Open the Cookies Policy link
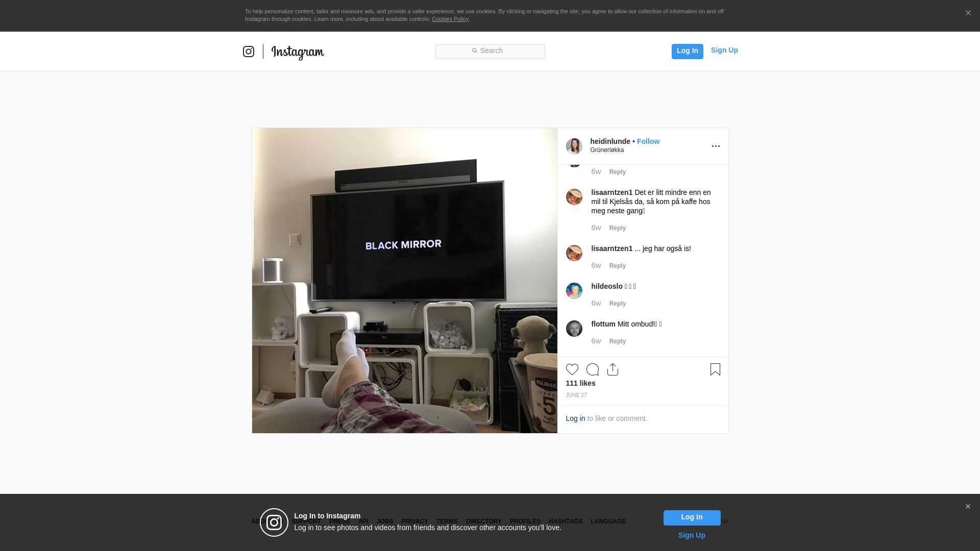The height and width of the screenshot is (551, 980). (x=450, y=19)
